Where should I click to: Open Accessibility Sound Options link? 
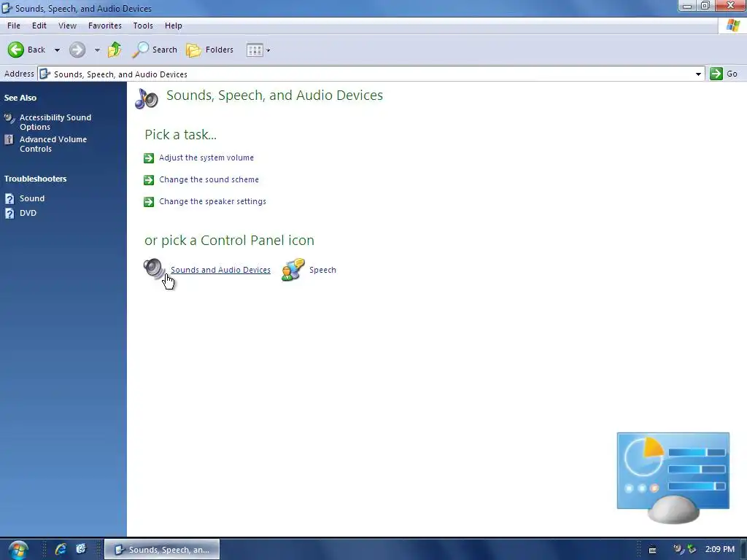tap(55, 122)
